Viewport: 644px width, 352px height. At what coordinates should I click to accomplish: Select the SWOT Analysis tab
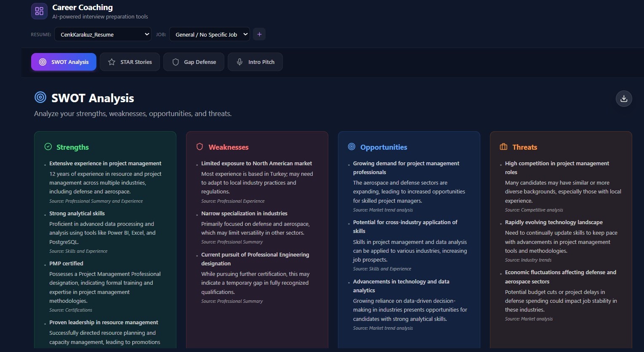click(64, 62)
